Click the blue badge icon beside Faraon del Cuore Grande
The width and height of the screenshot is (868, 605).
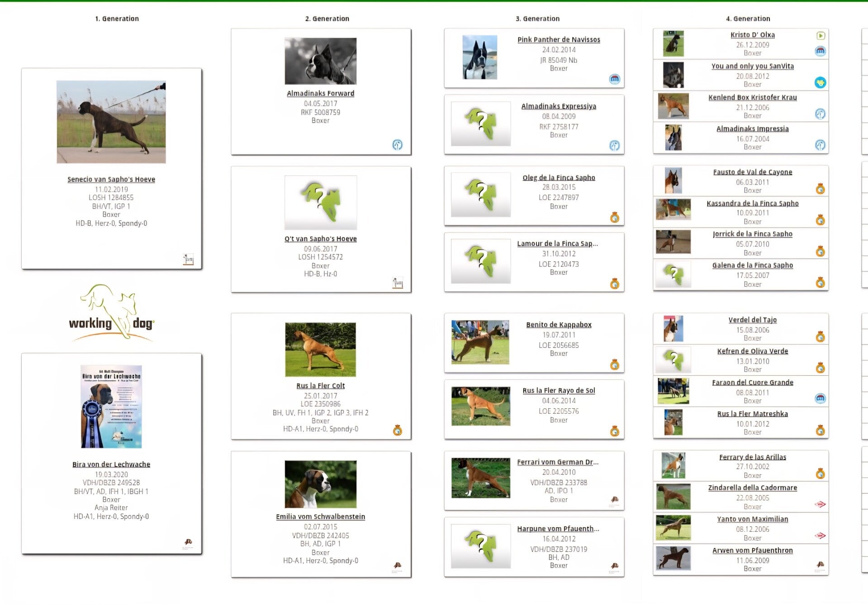820,398
